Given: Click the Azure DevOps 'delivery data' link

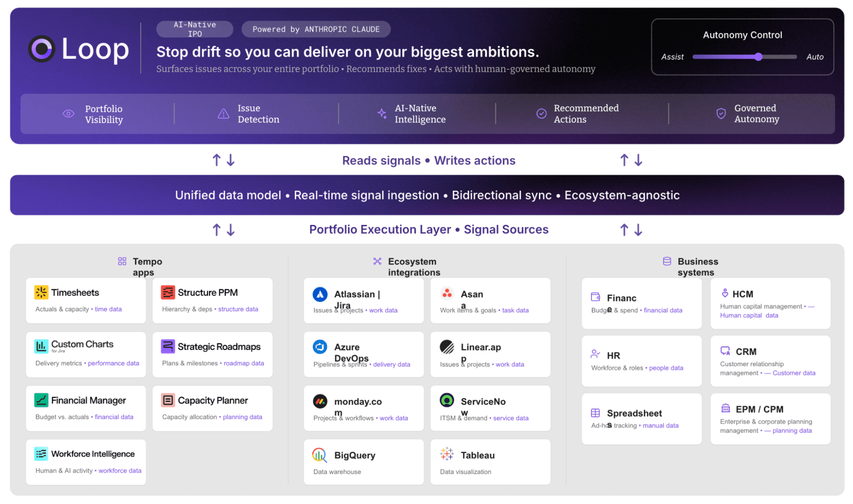Looking at the screenshot, I should [391, 364].
